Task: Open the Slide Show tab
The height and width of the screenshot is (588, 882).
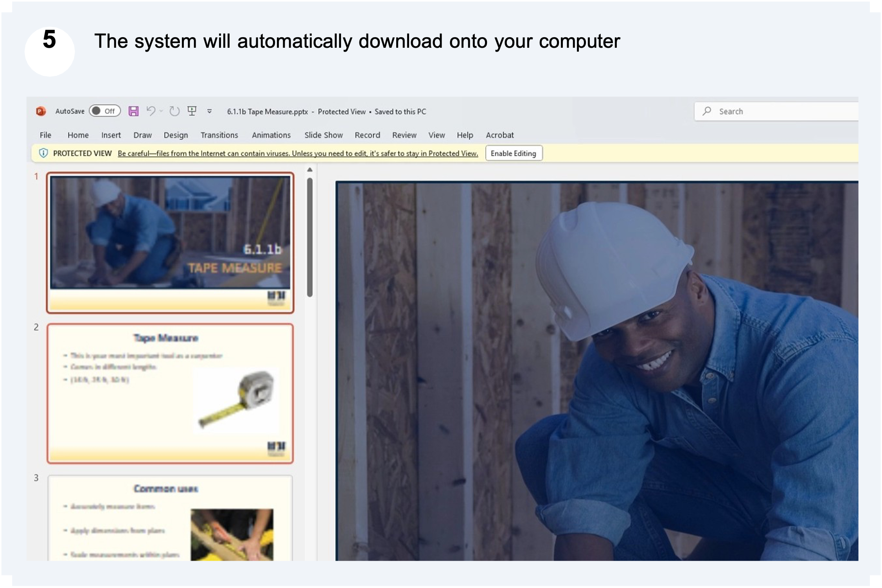Action: click(323, 135)
